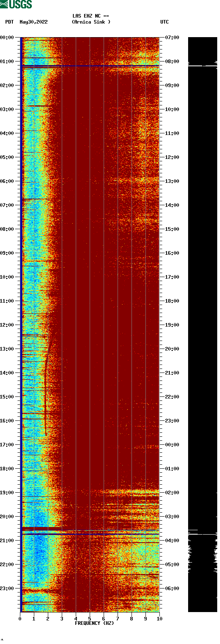220x644 pixels.
Task: Click frequency axis tick label 2
Action: [48, 619]
